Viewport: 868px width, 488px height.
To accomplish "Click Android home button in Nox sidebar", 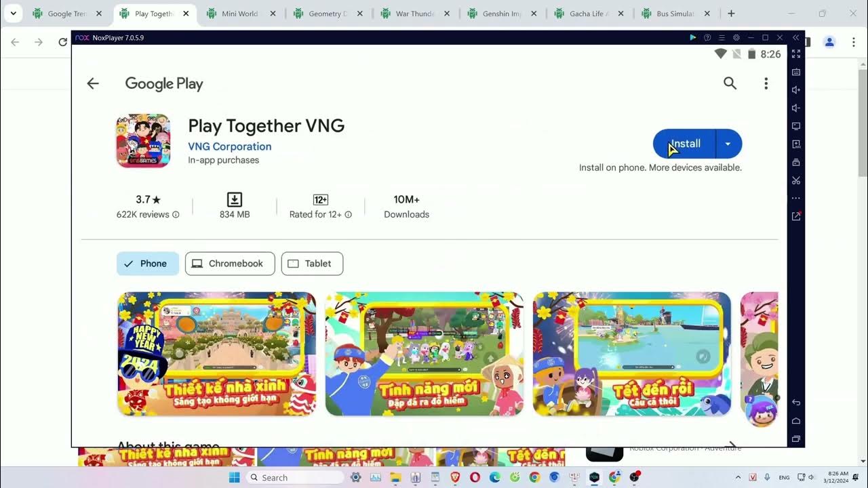I will point(796,421).
